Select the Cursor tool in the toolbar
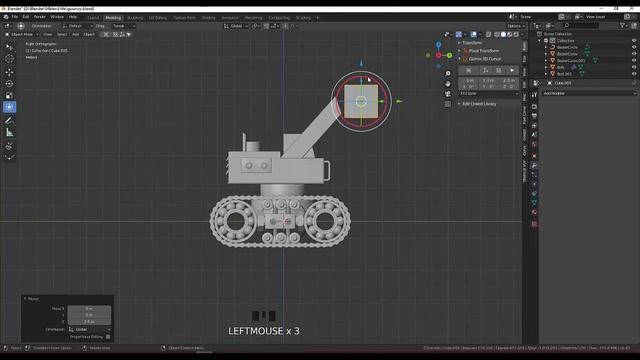 (9, 59)
